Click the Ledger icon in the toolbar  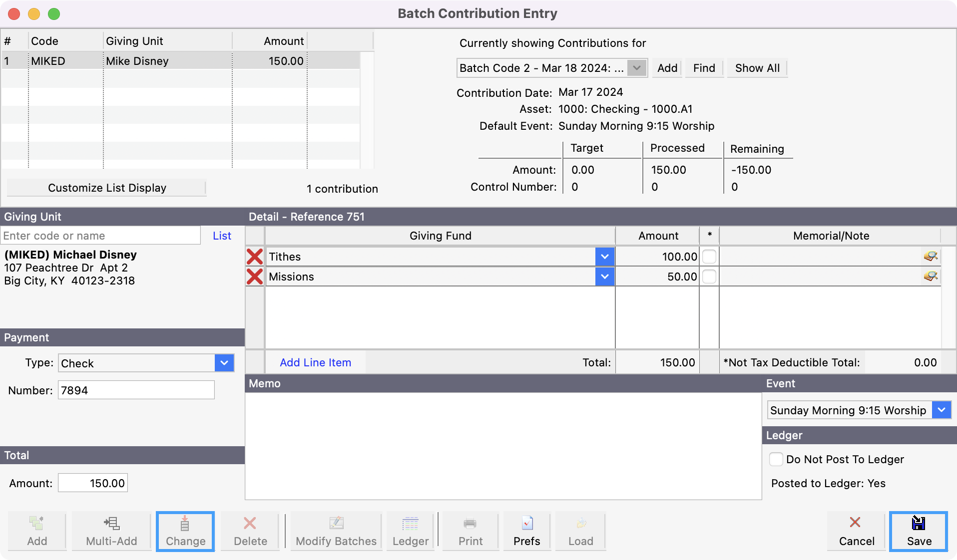410,531
